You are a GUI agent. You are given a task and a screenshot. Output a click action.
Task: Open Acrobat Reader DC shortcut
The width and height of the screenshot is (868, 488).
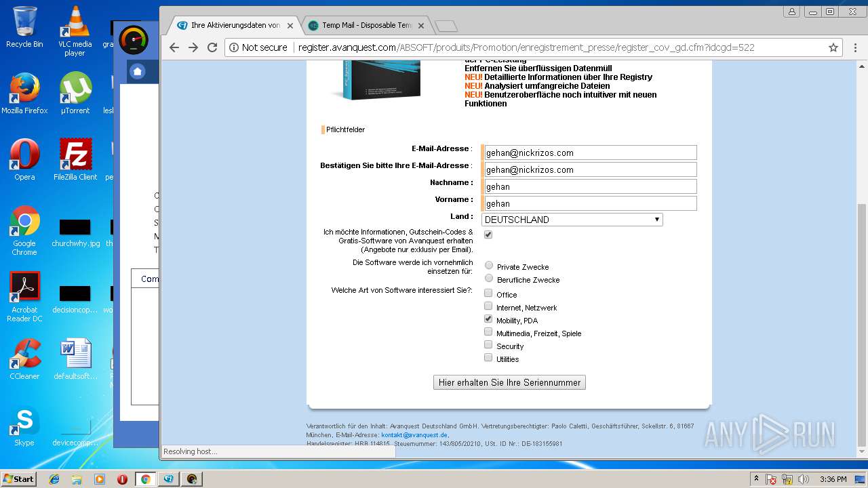(x=24, y=297)
